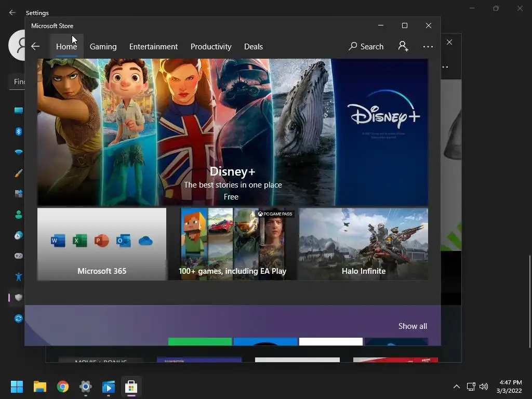Click Microsoft Store icon in the taskbar
The width and height of the screenshot is (532, 399).
coord(131,387)
